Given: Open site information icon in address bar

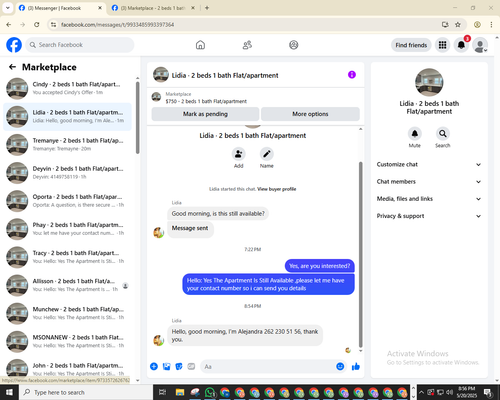Looking at the screenshot, I should (x=53, y=25).
